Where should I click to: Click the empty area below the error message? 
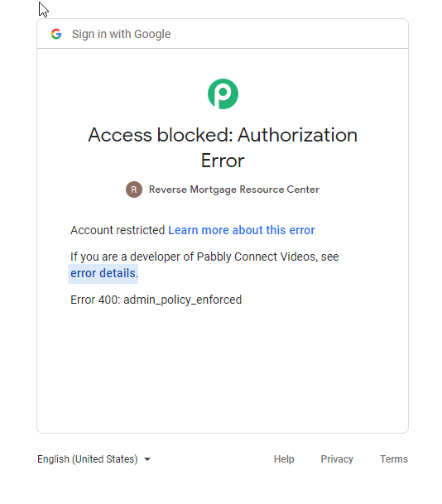pos(223,370)
